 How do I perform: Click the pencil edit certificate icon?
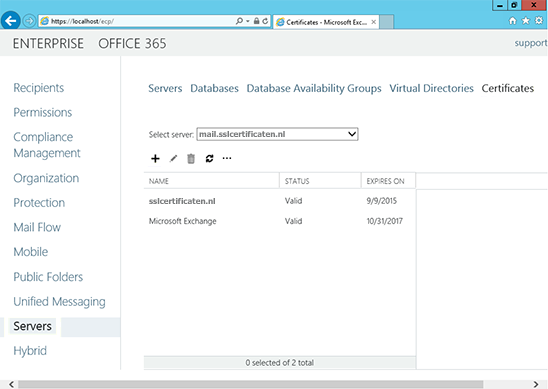[x=173, y=159]
